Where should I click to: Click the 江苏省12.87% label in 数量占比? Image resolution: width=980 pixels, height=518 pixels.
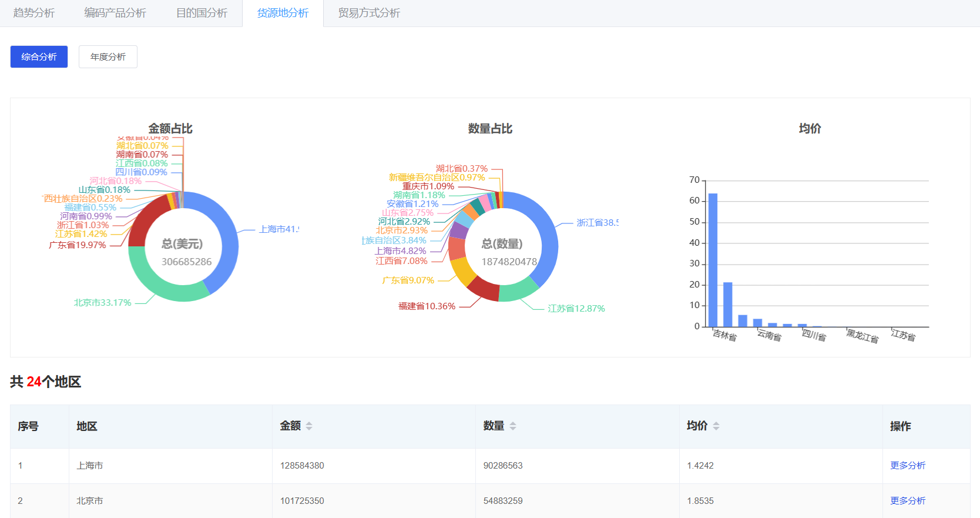(x=576, y=309)
